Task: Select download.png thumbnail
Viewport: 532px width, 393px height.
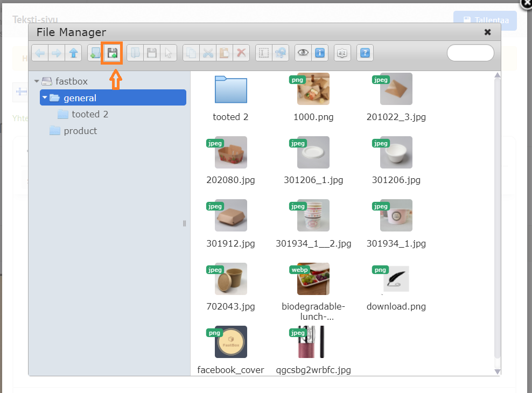Action: pyautogui.click(x=396, y=279)
